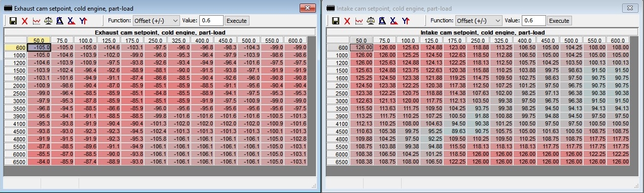Select the 109.88 cell in Intake row 4800
The width and height of the screenshot is (644, 193).
point(362,139)
